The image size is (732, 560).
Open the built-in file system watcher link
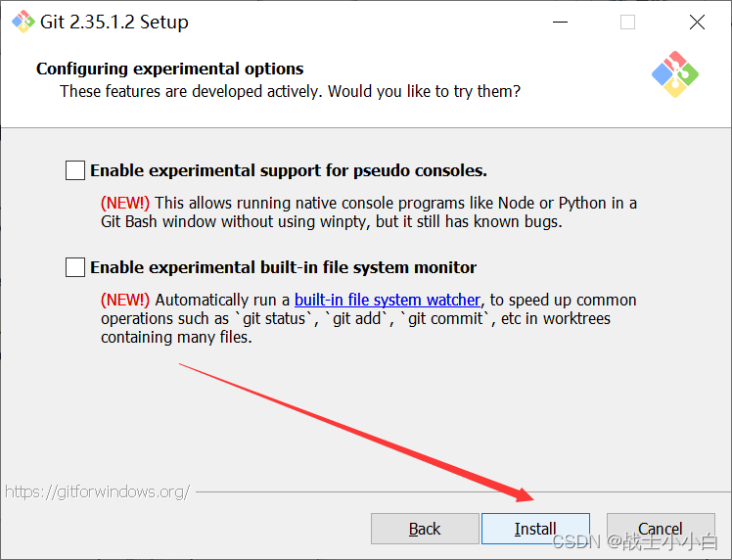387,300
